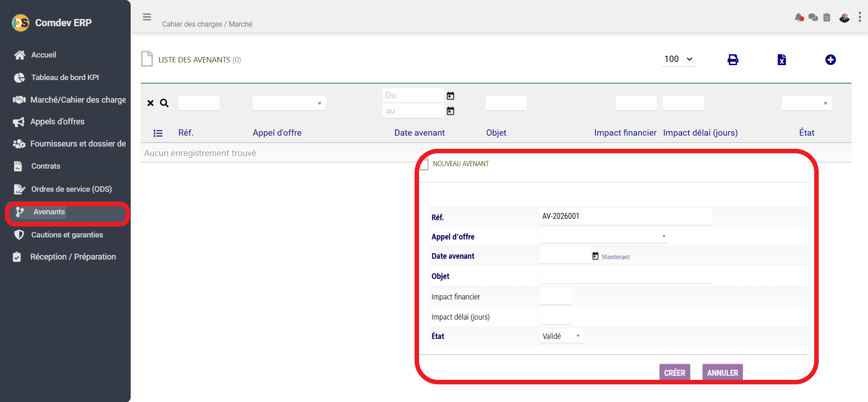The image size is (868, 402).
Task: Open Cautions et garanties menu
Action: [67, 235]
